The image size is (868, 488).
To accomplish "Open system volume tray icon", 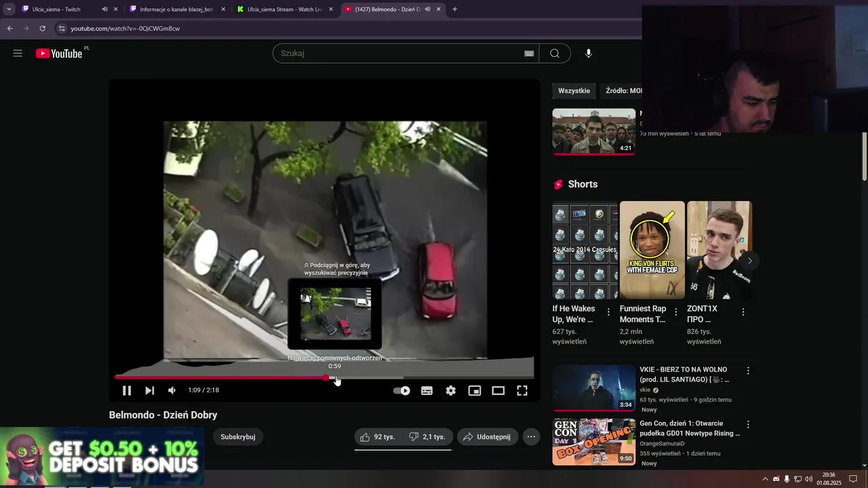I will (x=808, y=479).
